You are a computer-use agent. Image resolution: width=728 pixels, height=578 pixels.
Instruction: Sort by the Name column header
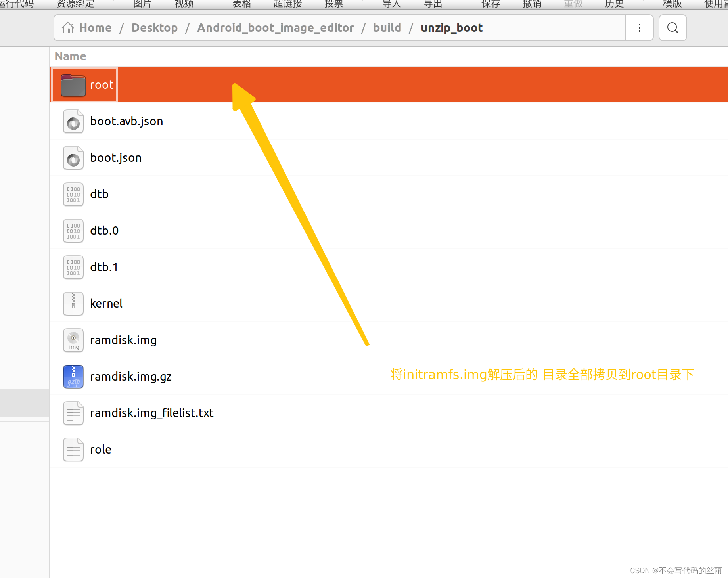70,56
